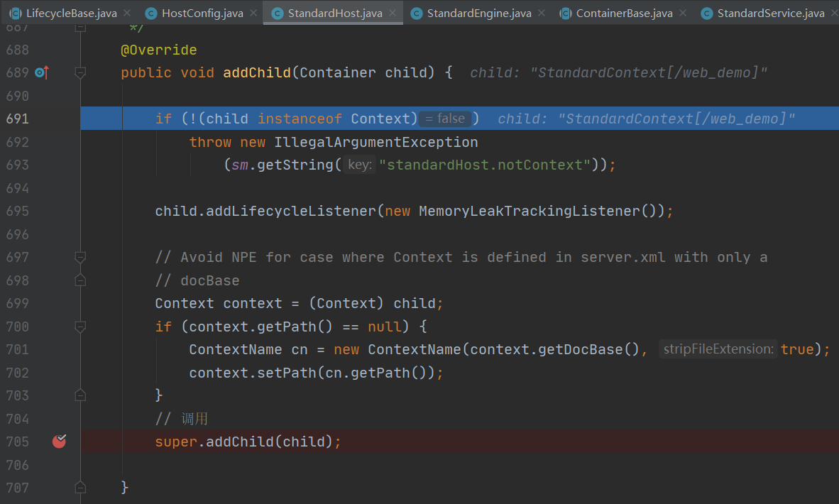Open the StandardService.java tab

coord(771,13)
